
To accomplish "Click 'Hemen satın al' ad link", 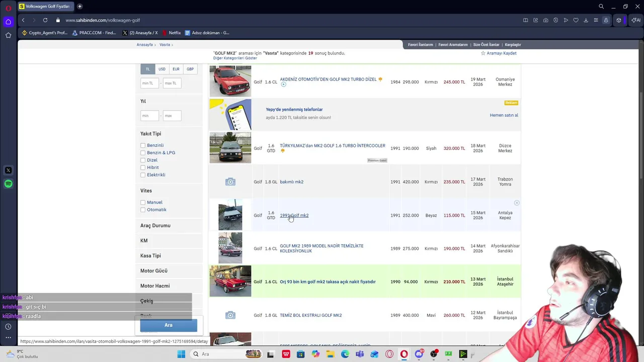I will [504, 115].
